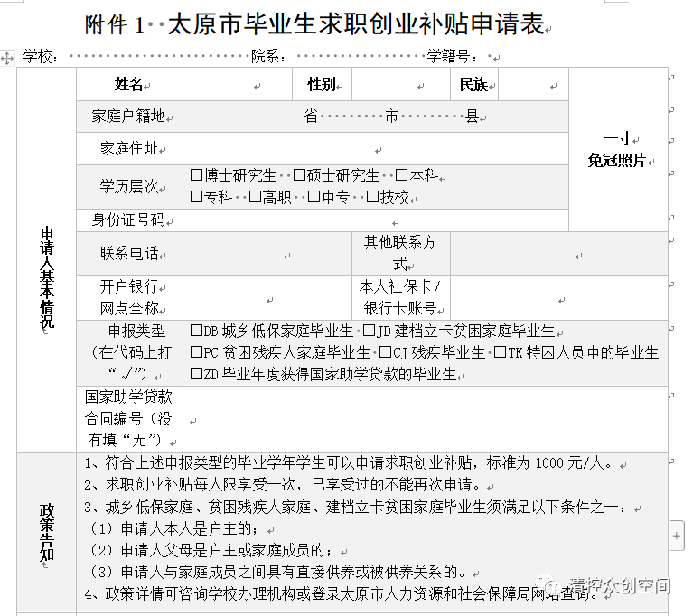
Task: Click sub-item (2) 申请人父母是户主或家庭成员的
Action: click(211, 550)
